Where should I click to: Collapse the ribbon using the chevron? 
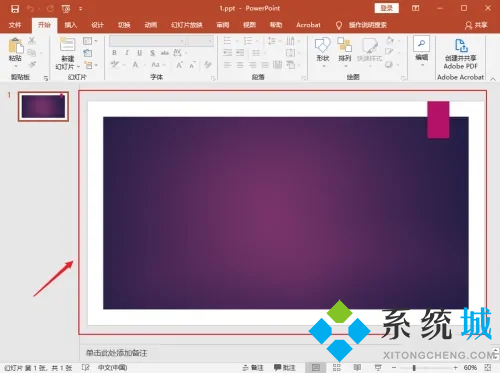click(493, 79)
